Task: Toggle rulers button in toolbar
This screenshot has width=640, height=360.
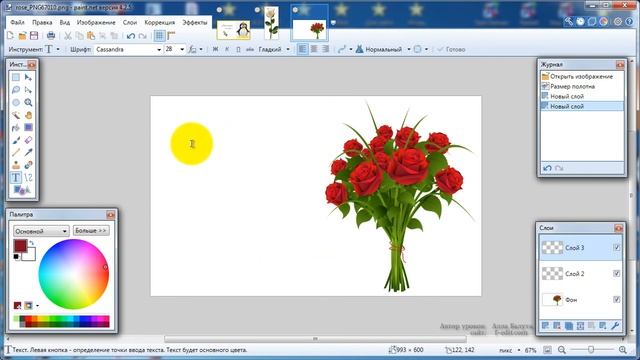Action: point(171,36)
